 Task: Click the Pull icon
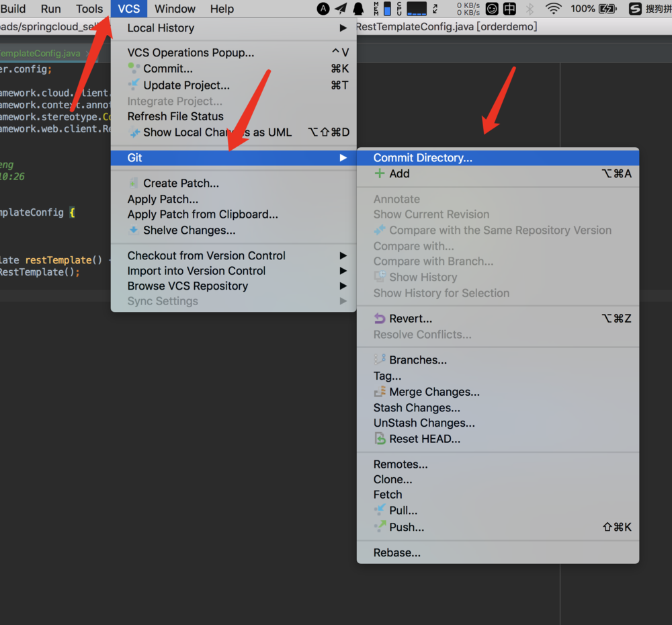[380, 509]
